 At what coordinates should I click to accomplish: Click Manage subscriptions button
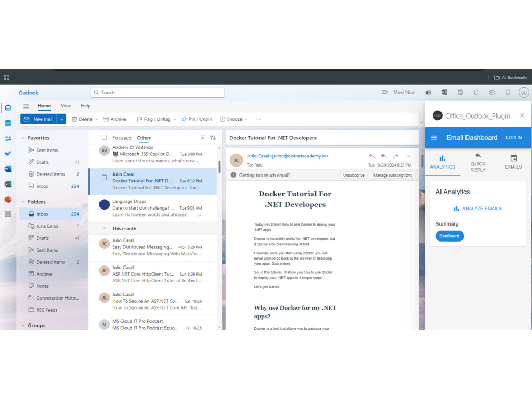[x=393, y=175]
